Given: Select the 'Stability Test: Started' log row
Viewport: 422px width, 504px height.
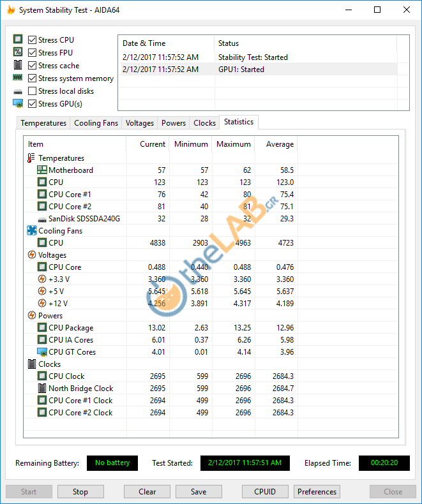Looking at the screenshot, I should [x=258, y=57].
